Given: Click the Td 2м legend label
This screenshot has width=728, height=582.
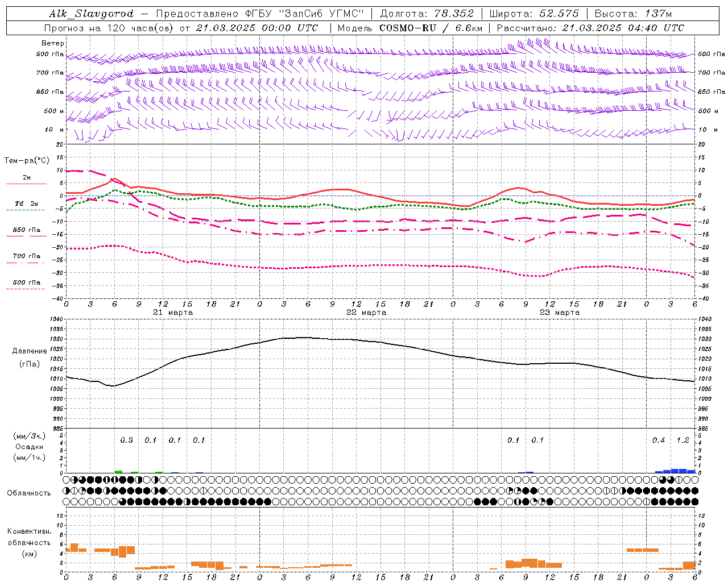Looking at the screenshot, I should (x=27, y=203).
